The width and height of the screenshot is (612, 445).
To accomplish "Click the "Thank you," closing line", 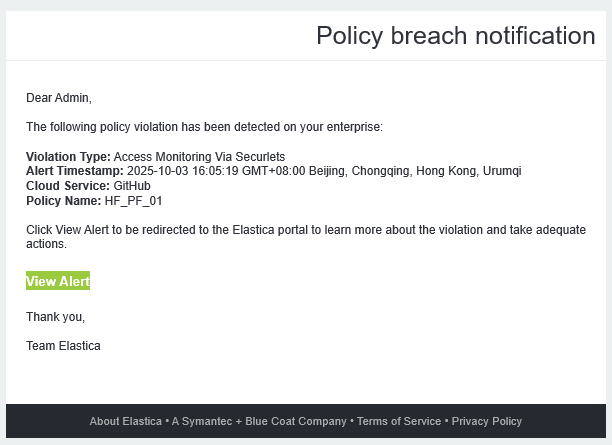I will click(x=55, y=317).
